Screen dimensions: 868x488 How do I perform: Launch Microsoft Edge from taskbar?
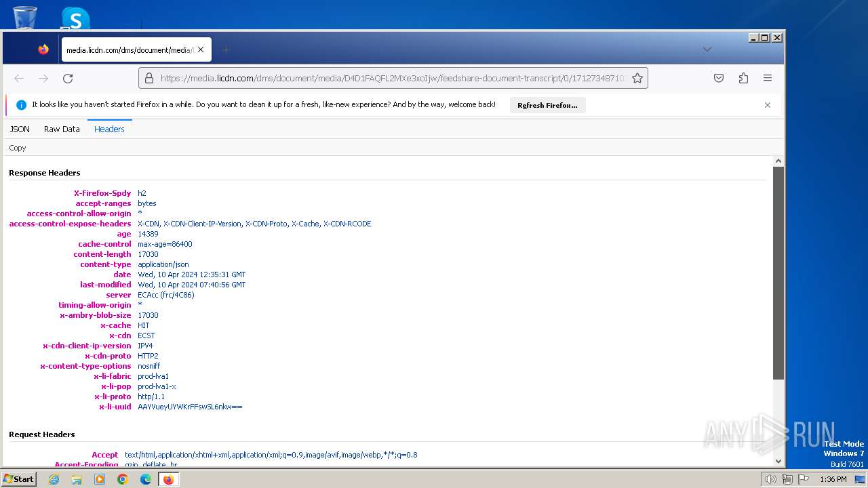pos(146,479)
